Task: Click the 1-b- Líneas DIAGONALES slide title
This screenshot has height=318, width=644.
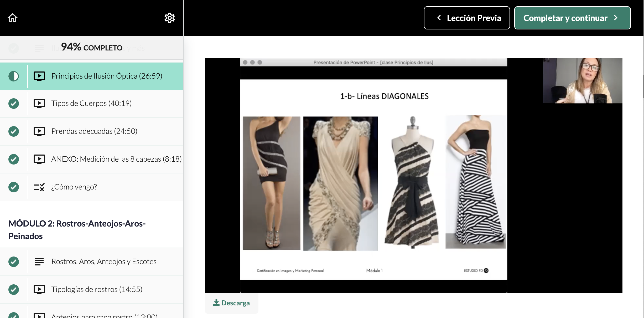Action: tap(385, 96)
